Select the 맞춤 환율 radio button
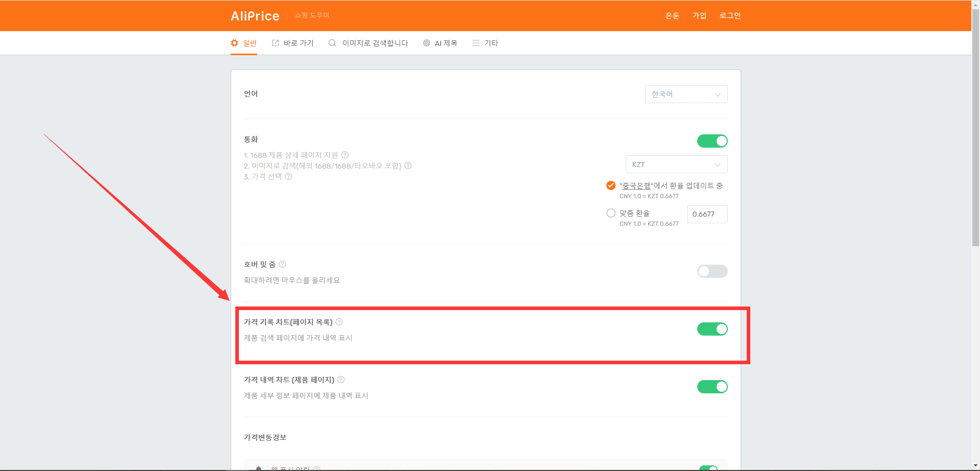This screenshot has height=471, width=980. [611, 213]
